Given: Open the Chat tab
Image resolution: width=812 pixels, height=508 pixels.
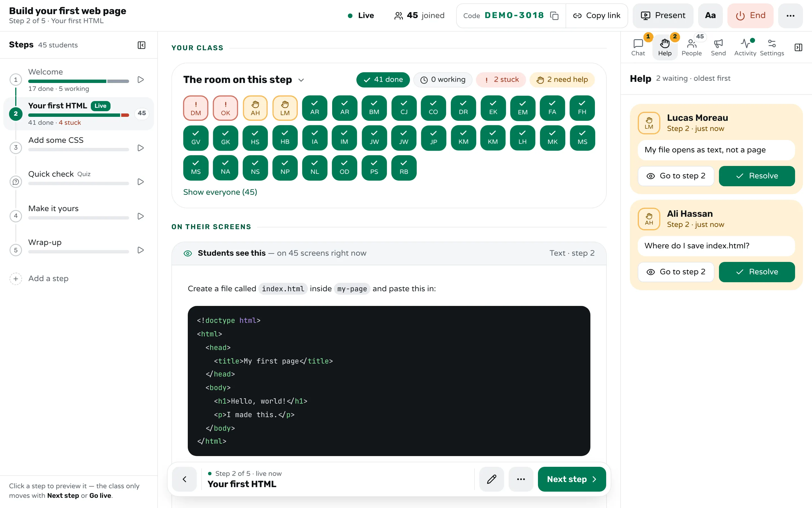Looking at the screenshot, I should click(638, 47).
